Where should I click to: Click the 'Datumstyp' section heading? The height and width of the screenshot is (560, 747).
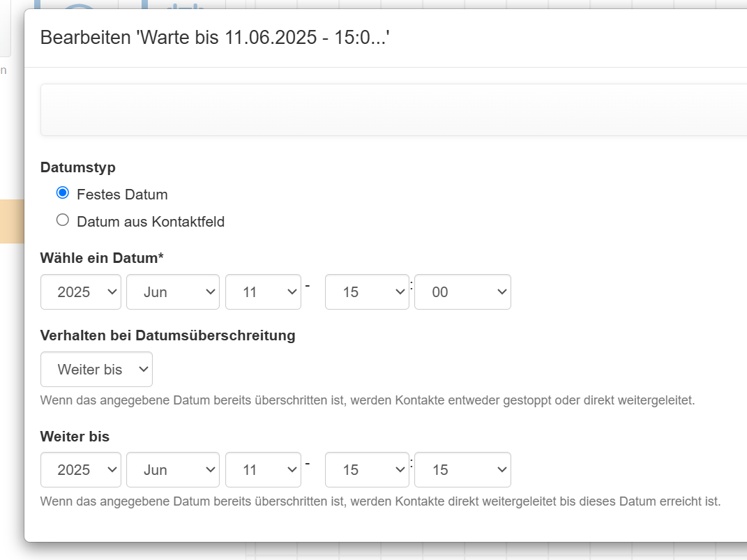pos(77,167)
